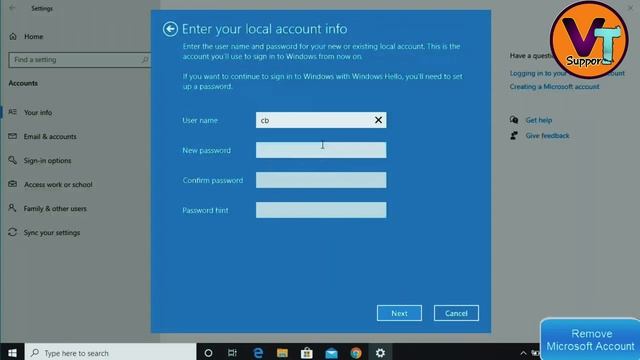640x360 pixels.
Task: Launch Microsoft Edge from taskbar
Action: coord(258,353)
